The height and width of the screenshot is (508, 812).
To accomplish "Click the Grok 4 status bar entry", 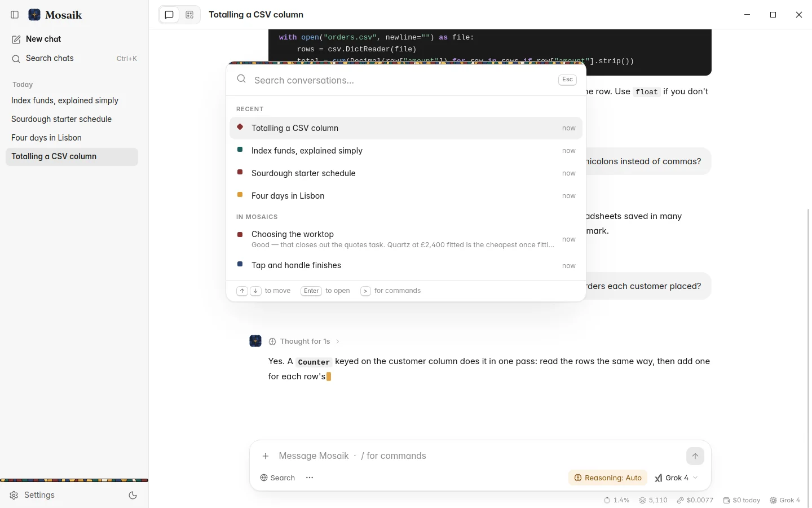I will tap(785, 500).
